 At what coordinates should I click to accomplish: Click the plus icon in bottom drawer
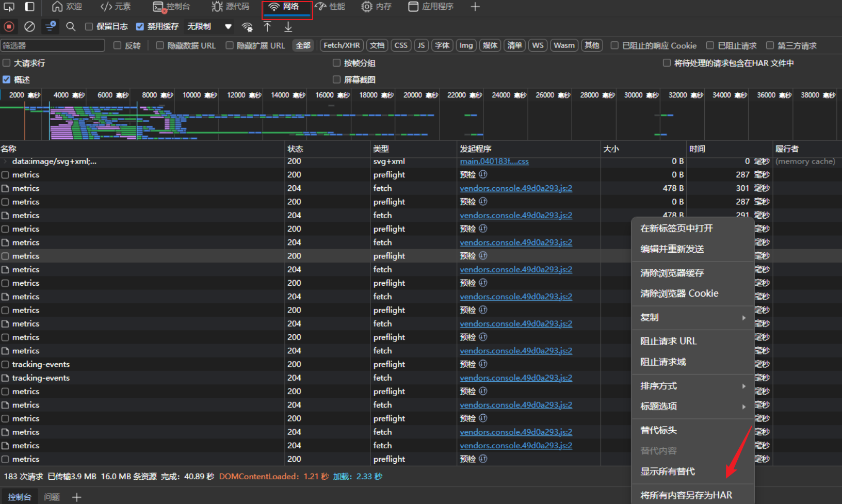77,497
